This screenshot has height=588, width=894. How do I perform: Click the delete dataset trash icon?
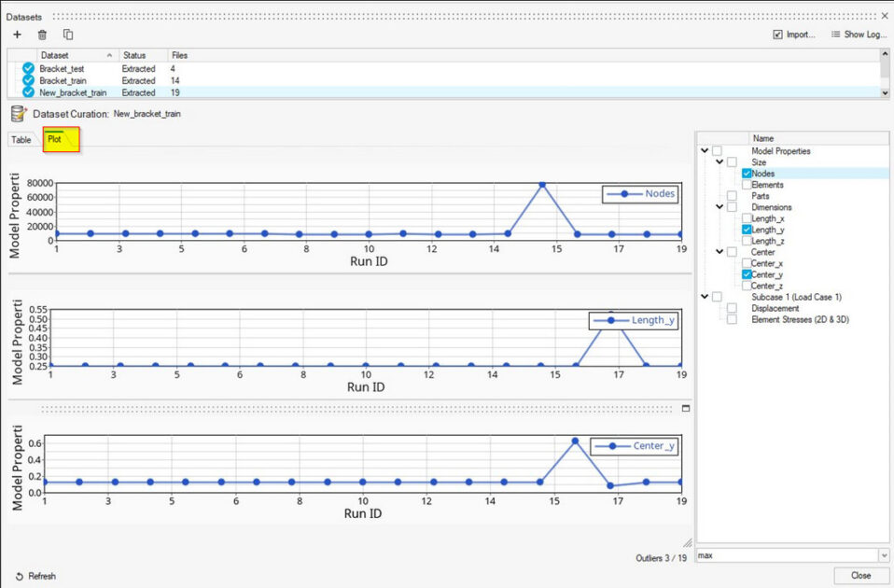[x=42, y=35]
